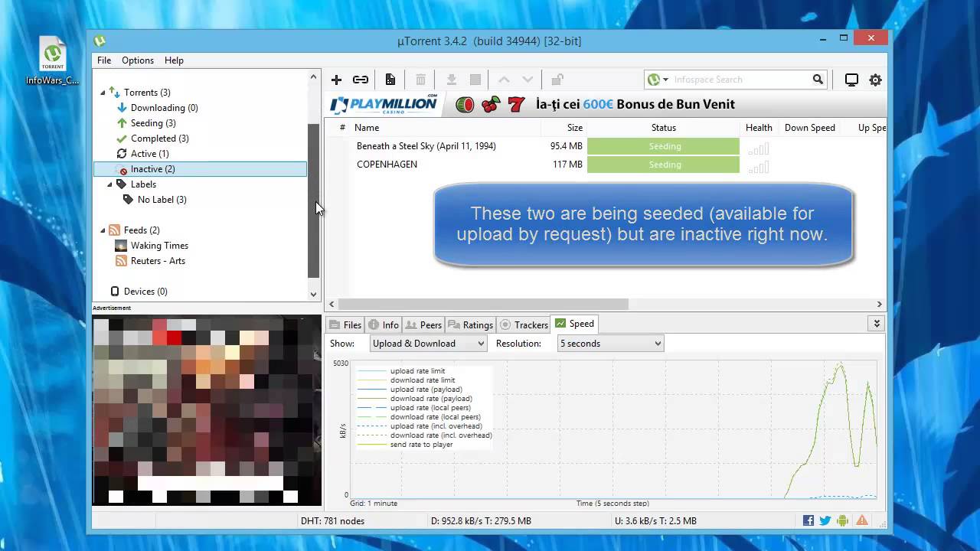The image size is (980, 551).
Task: Select Seeding (3) in sidebar
Action: pos(153,123)
